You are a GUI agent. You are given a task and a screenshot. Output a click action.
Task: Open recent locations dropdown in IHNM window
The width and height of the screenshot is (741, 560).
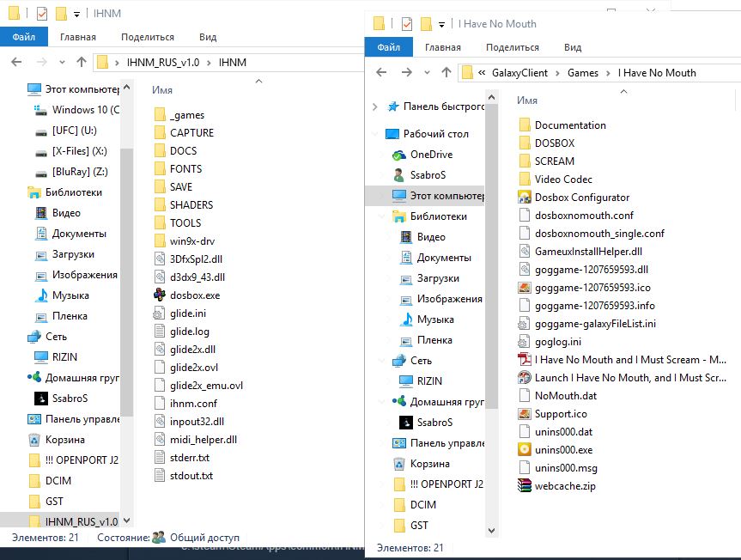coord(62,62)
